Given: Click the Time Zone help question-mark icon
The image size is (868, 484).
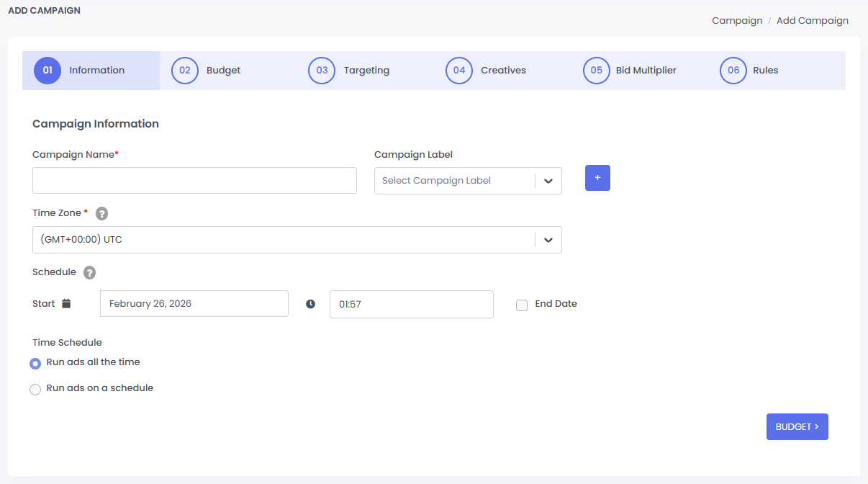Looking at the screenshot, I should tap(102, 213).
